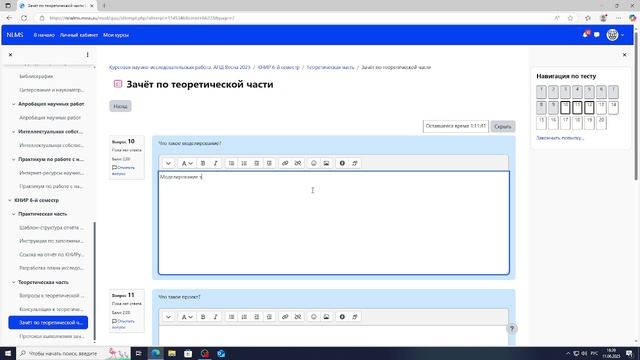640x360 pixels.
Task: Toggle italic in question 11 editor
Action: point(216,317)
